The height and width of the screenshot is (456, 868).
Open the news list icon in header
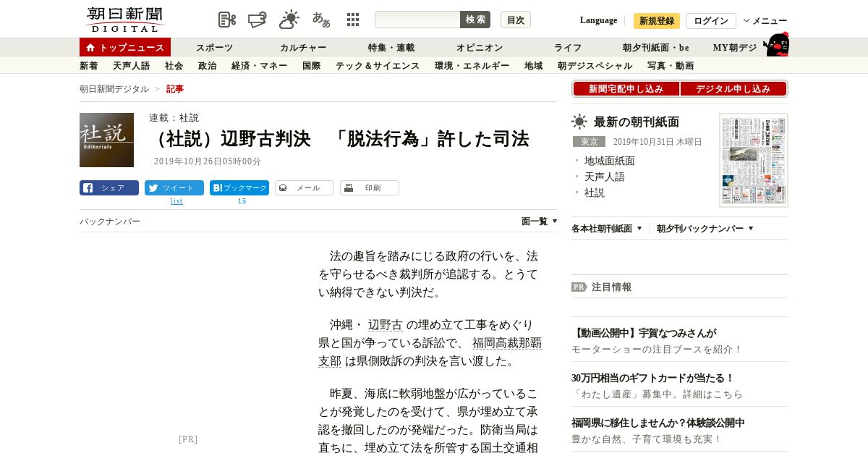(x=227, y=20)
